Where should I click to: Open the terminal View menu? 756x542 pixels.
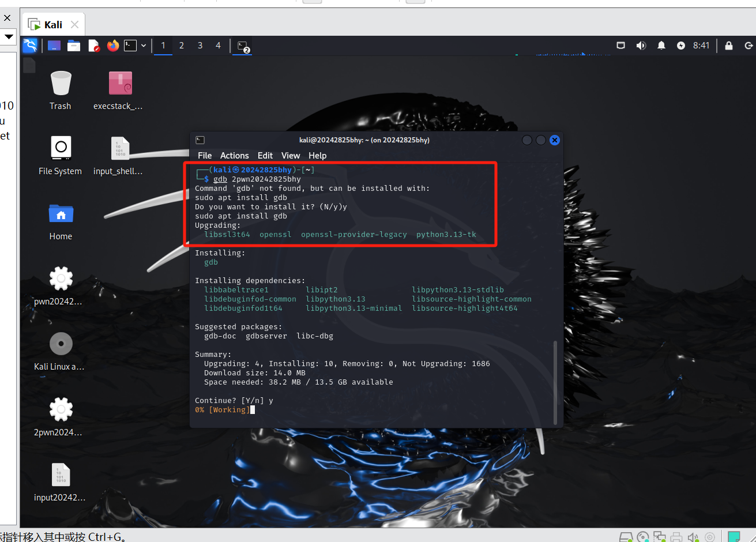click(x=291, y=156)
